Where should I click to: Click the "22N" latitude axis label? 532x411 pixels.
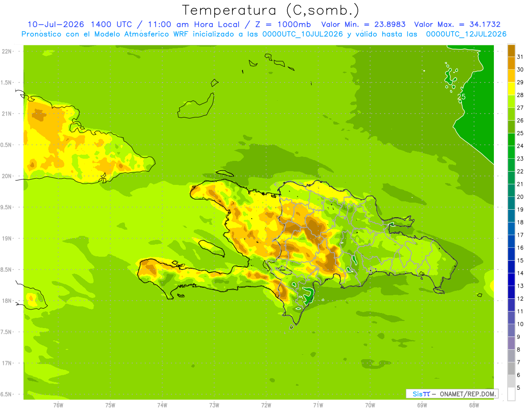tap(7, 51)
